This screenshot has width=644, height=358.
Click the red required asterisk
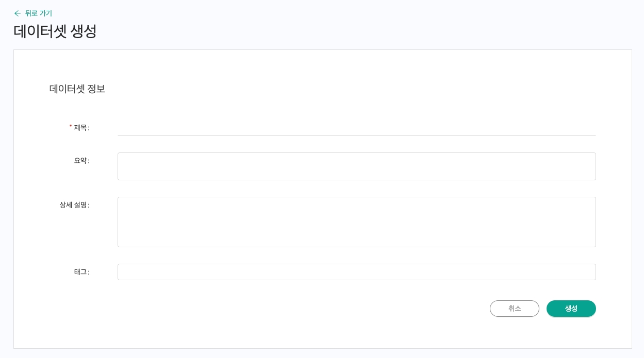71,127
